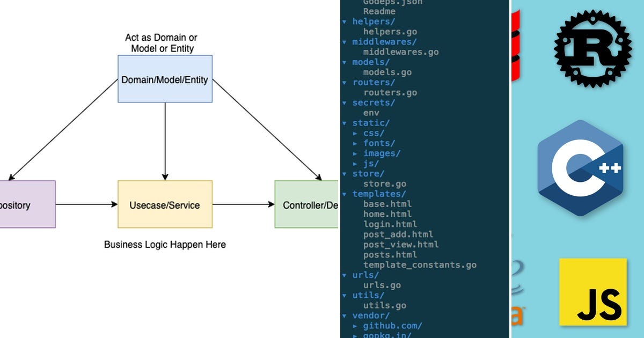Expand the github.com/ folder arrow
The height and width of the screenshot is (338, 644).
pyautogui.click(x=355, y=326)
